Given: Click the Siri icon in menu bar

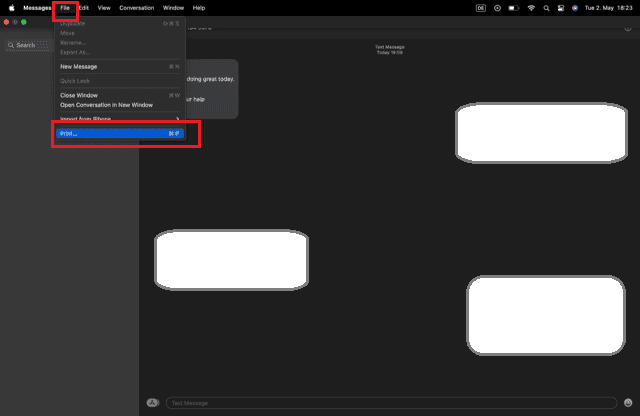Looking at the screenshot, I should [x=575, y=7].
